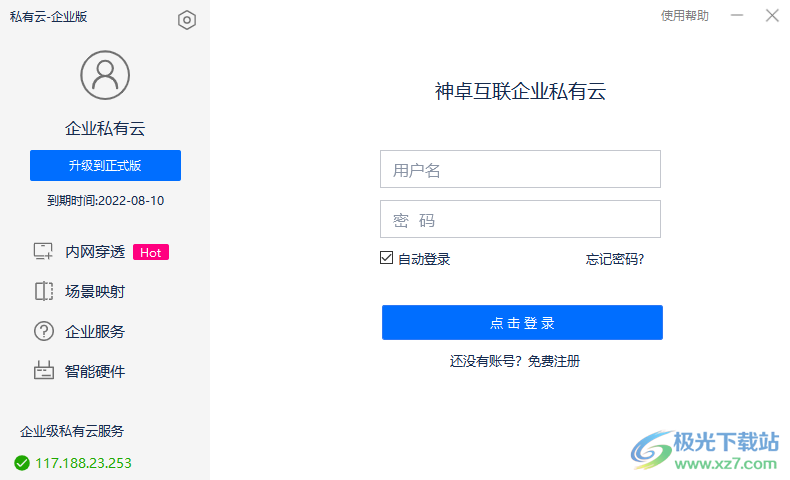Open 使用帮助 help link

click(x=685, y=16)
